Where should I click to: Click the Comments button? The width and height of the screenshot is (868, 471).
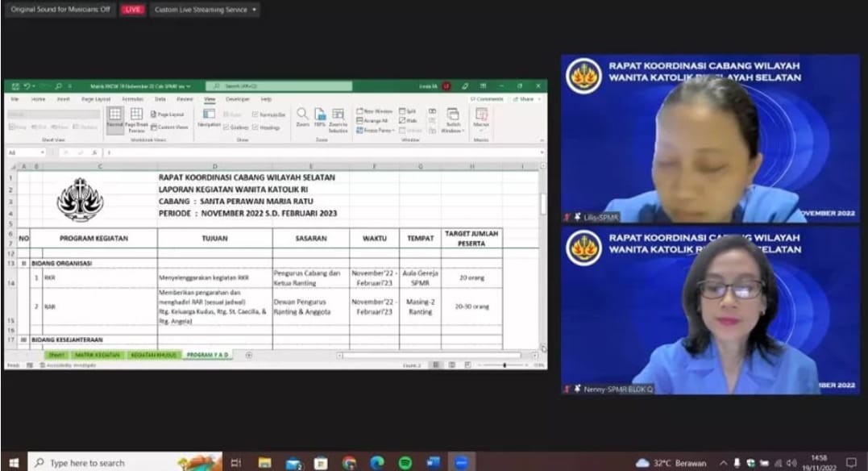click(488, 99)
